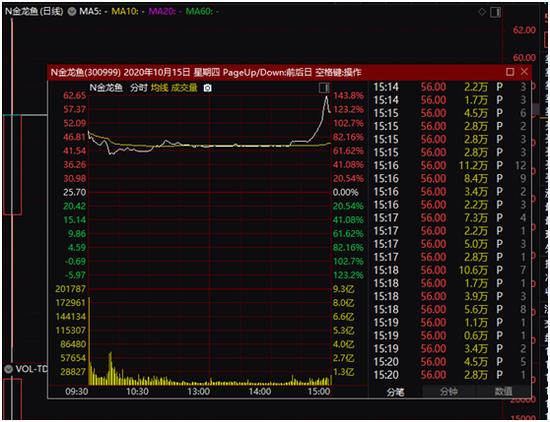Open the 数值 tab
The height and width of the screenshot is (422, 550).
point(503,391)
